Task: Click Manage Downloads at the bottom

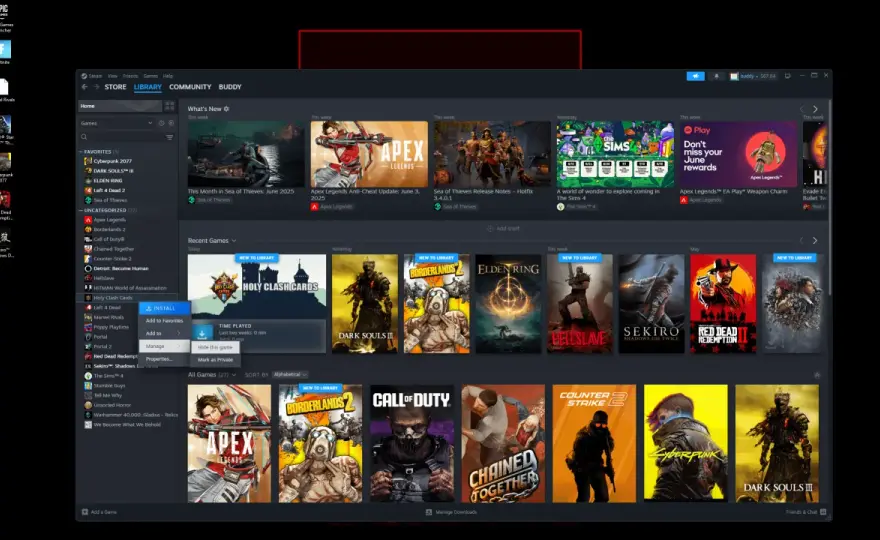Action: pos(451,512)
